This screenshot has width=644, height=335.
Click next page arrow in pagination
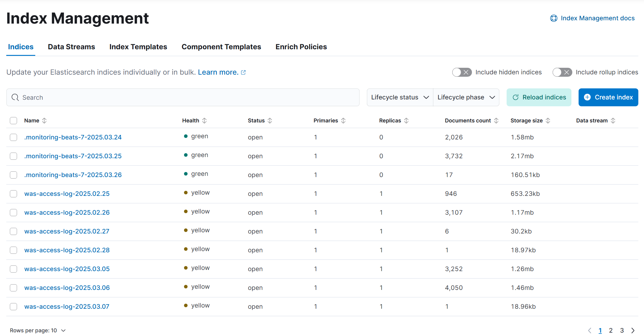point(633,331)
